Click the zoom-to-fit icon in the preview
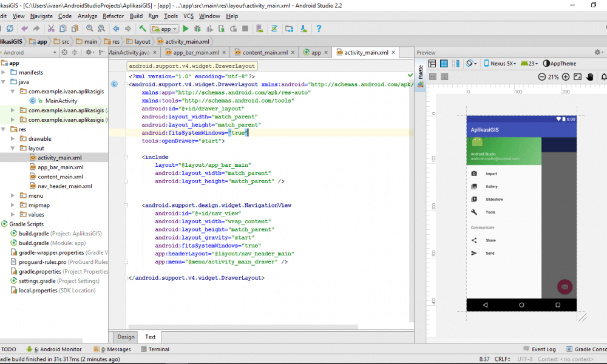 point(577,76)
